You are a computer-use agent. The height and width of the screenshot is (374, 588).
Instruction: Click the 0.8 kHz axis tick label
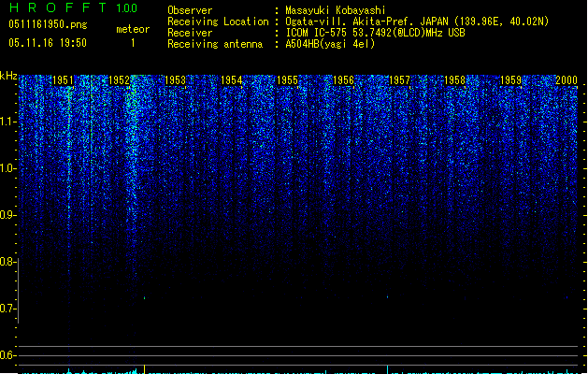7,262
